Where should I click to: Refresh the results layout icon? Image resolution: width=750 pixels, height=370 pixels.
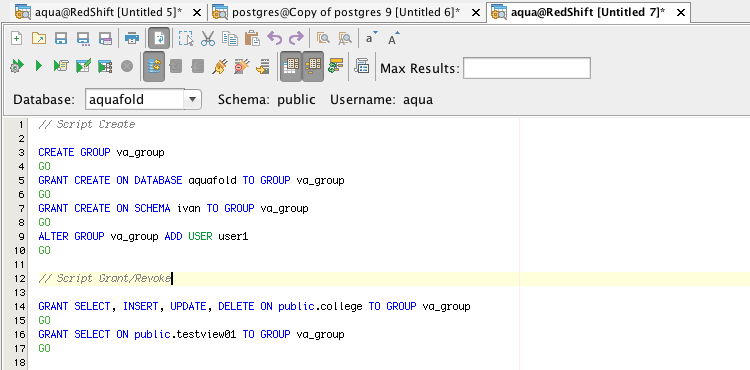click(x=335, y=66)
